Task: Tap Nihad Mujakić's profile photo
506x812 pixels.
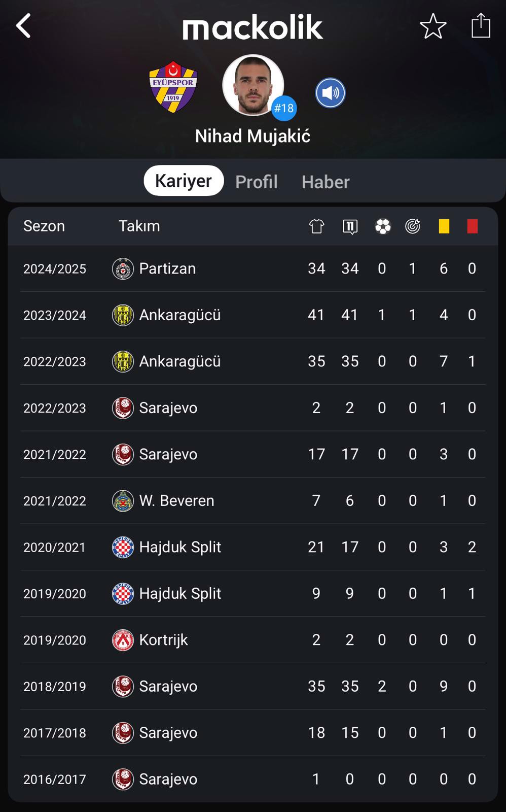Action: 253,85
